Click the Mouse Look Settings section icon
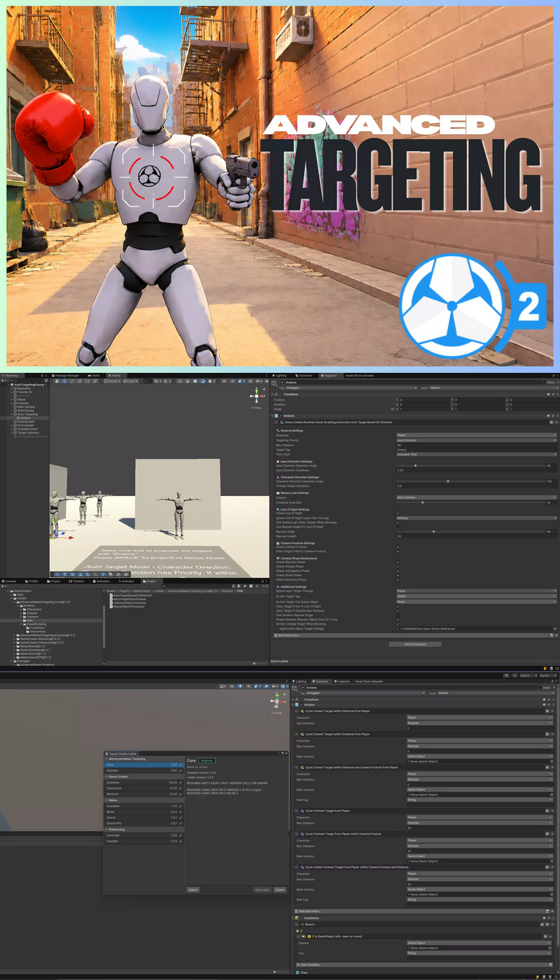560x980 pixels. [x=277, y=492]
